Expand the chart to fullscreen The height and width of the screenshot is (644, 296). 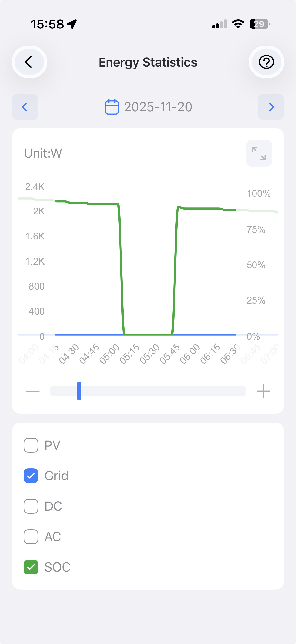(259, 153)
